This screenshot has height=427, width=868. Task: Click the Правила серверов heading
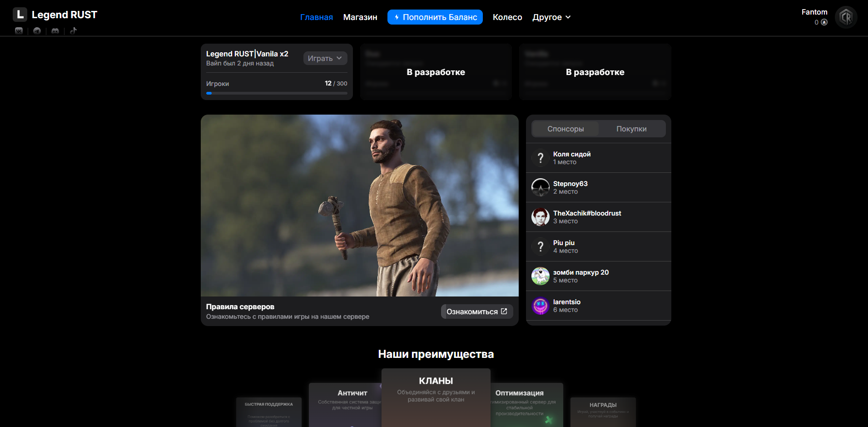tap(240, 307)
